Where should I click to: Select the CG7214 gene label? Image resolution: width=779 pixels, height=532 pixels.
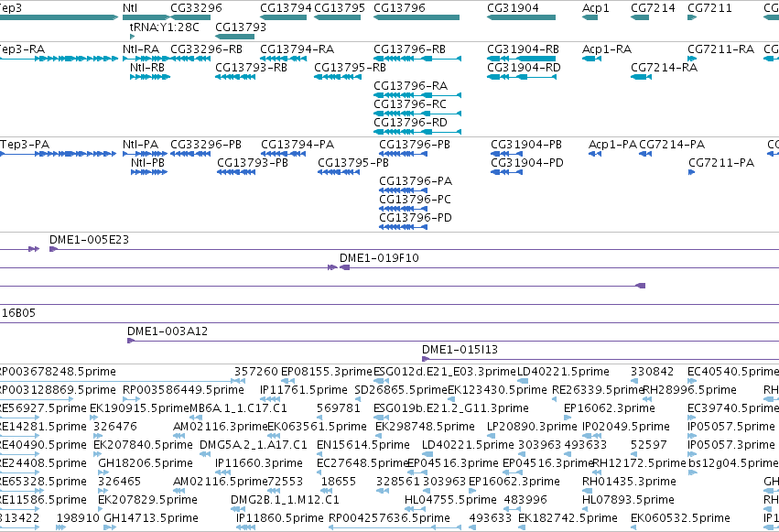click(653, 8)
